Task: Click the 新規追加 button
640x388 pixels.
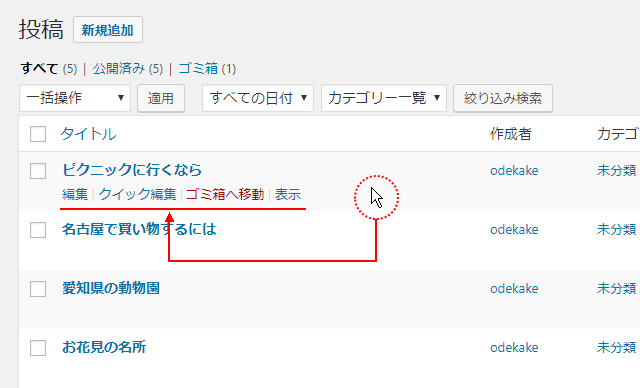Action: [108, 30]
